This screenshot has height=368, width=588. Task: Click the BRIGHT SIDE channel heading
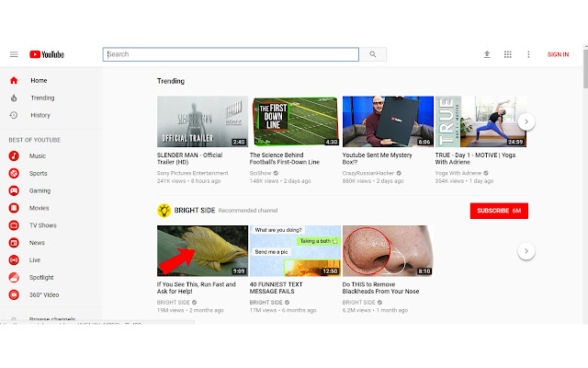tap(195, 211)
